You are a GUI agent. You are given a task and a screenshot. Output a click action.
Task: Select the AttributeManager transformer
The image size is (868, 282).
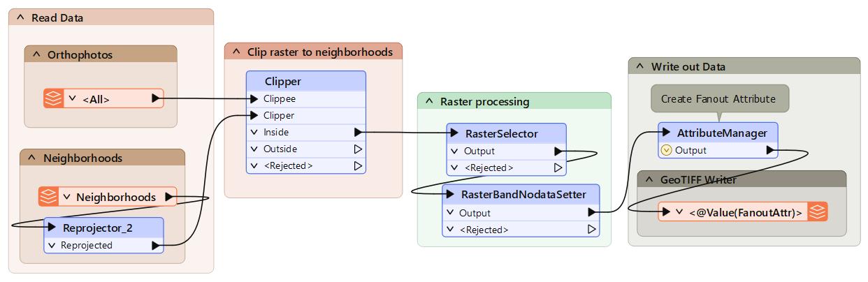722,133
